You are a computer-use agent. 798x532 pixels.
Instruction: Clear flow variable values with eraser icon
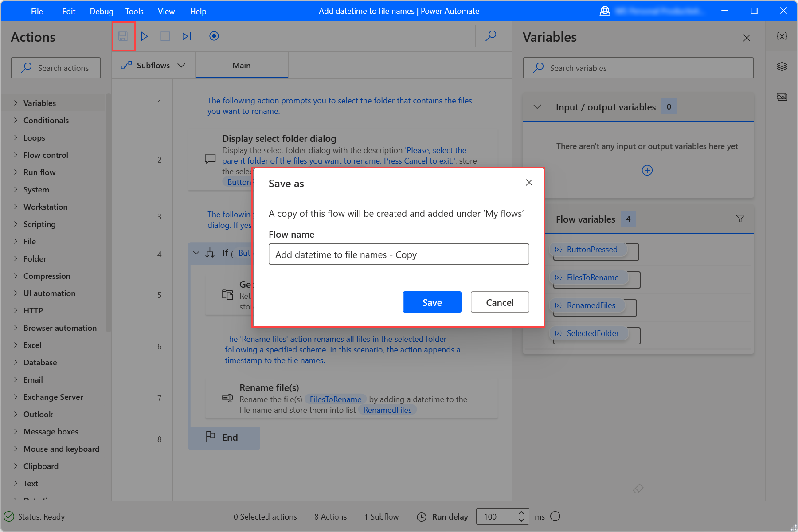(638, 489)
